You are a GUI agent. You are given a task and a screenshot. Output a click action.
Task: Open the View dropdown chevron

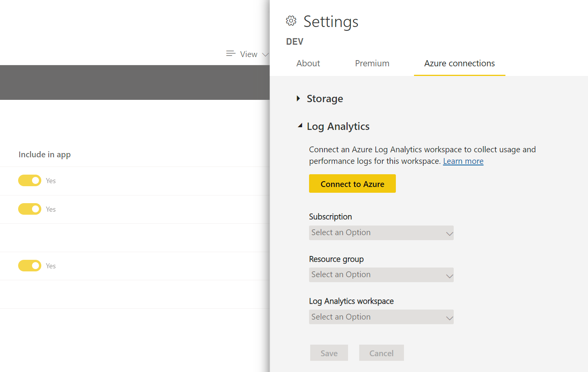(x=265, y=55)
